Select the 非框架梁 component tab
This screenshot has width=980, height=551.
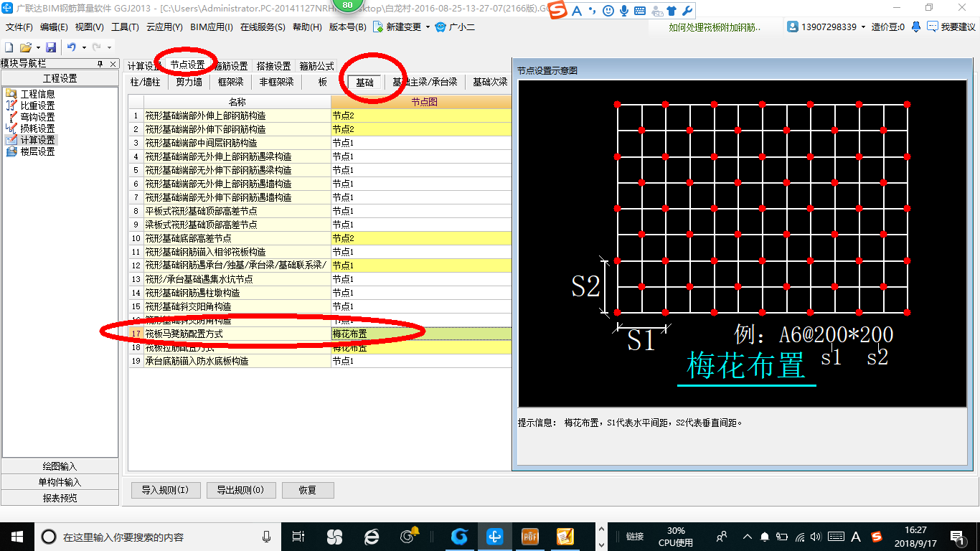pyautogui.click(x=277, y=82)
